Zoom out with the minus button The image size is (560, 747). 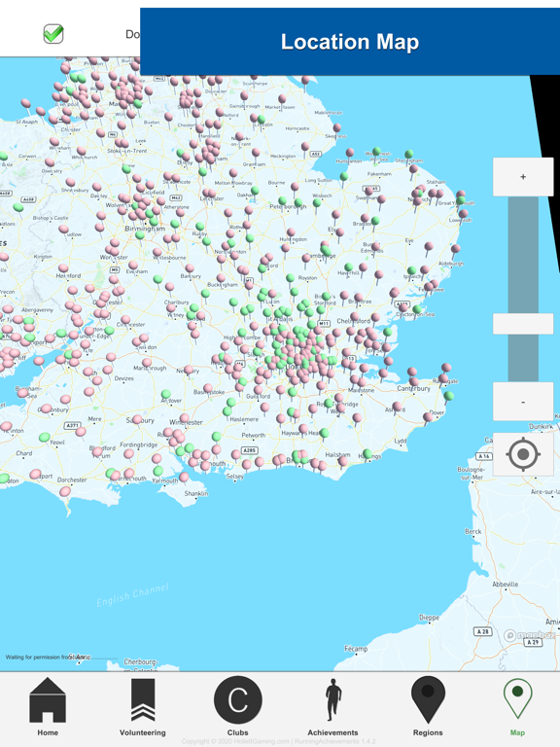tap(523, 402)
